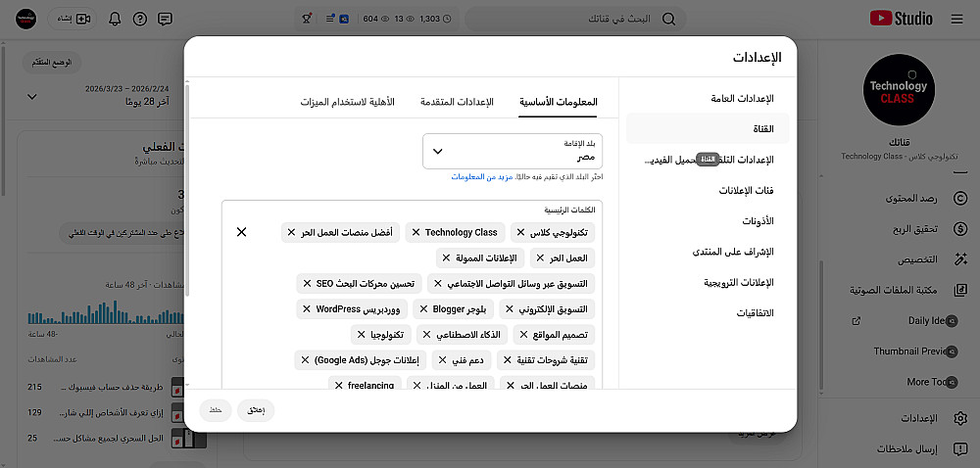
Task: Switch to المعلومات الأساسية tab
Action: pos(559,102)
